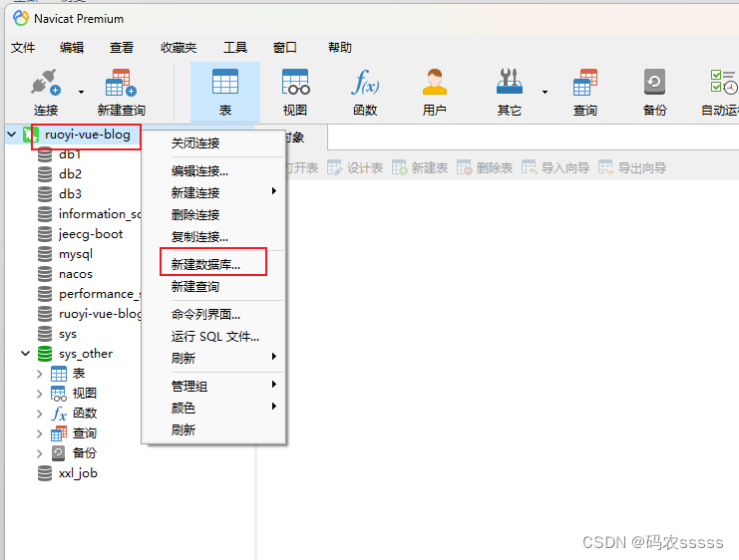Screen dimensions: 739x560
Task: Click the 导入向导 button
Action: pyautogui.click(x=555, y=168)
